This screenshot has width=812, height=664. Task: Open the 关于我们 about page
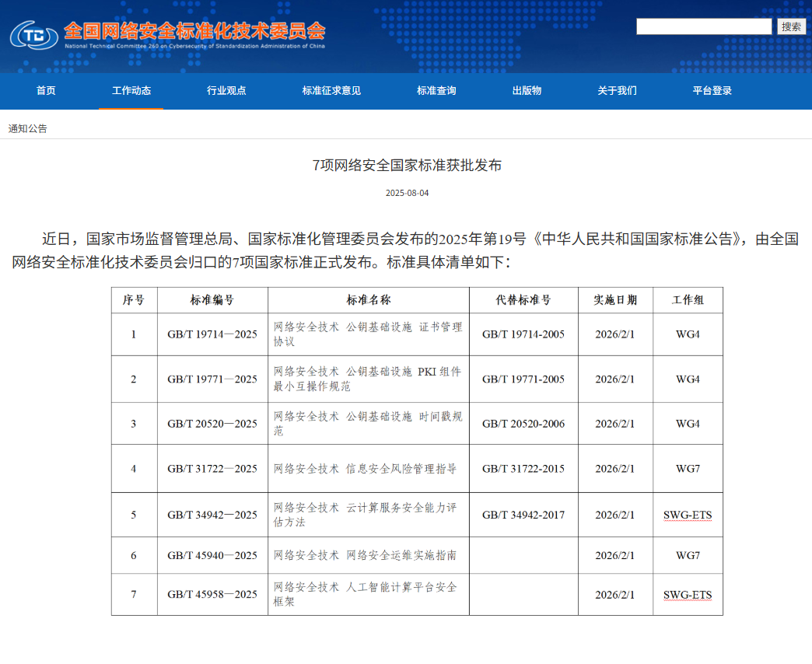[617, 90]
